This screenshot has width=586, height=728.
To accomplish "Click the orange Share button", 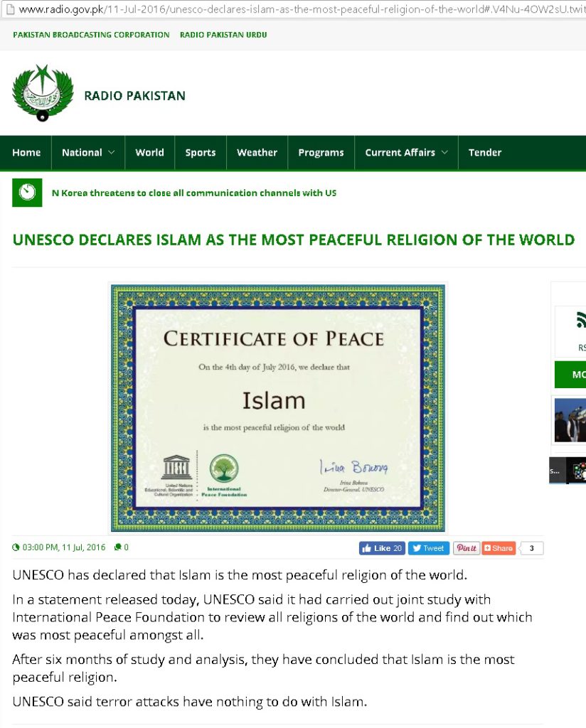I will (x=499, y=548).
